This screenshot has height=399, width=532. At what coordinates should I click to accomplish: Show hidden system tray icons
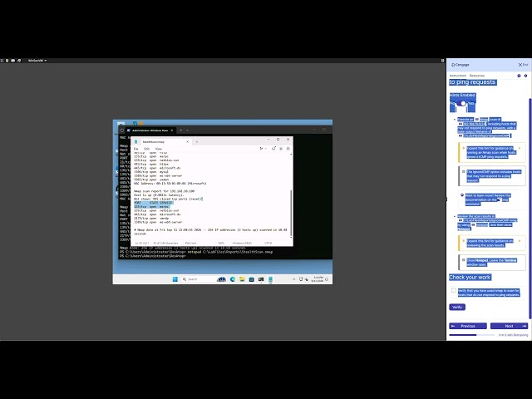click(x=293, y=279)
